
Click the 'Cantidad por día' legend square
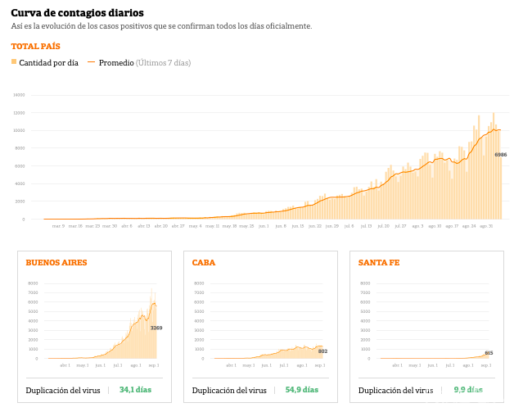[x=14, y=62]
